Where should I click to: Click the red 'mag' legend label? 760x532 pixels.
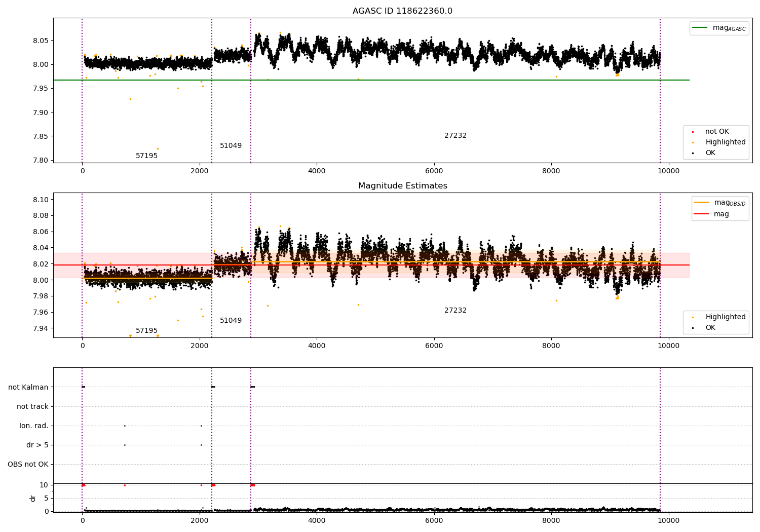pyautogui.click(x=721, y=214)
